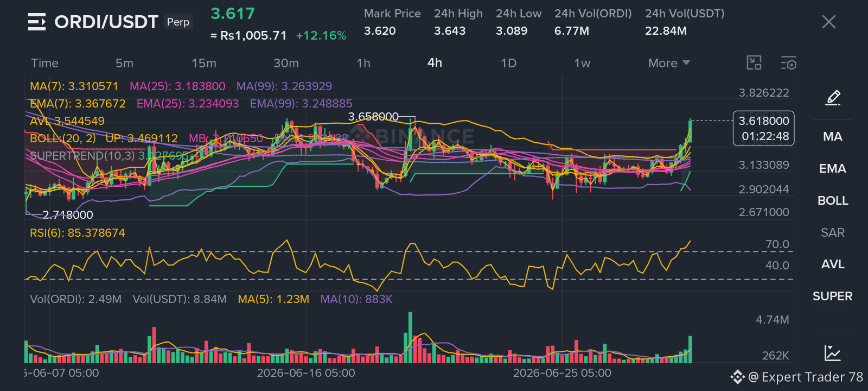
Task: Expand the More timeframes dropdown
Action: pyautogui.click(x=669, y=63)
